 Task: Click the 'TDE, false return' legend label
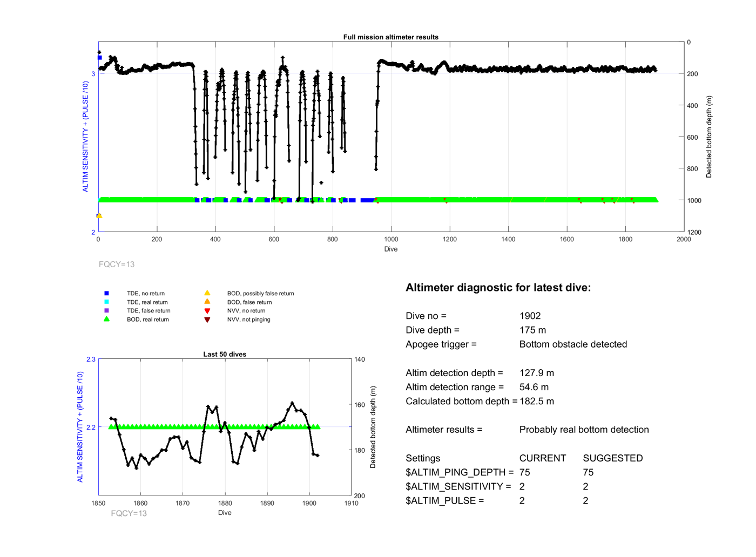148,311
